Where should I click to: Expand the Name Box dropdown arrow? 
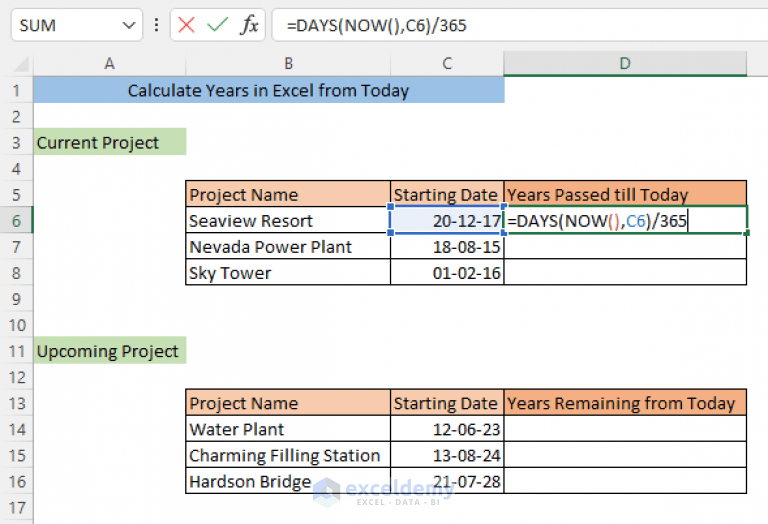tap(129, 25)
